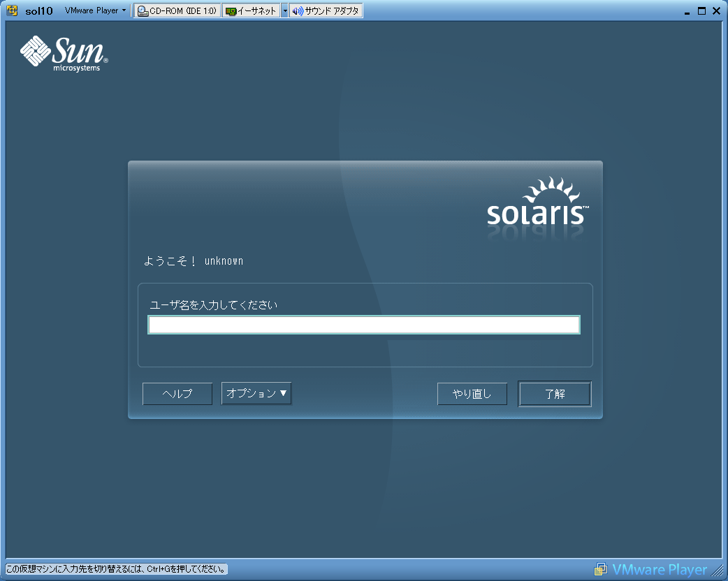Viewport: 728px width, 581px height.
Task: Click the status bar Ctrl+G hint text
Action: pyautogui.click(x=116, y=569)
